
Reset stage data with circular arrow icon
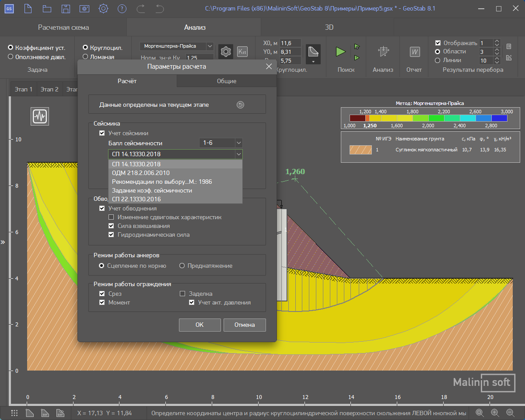point(240,105)
